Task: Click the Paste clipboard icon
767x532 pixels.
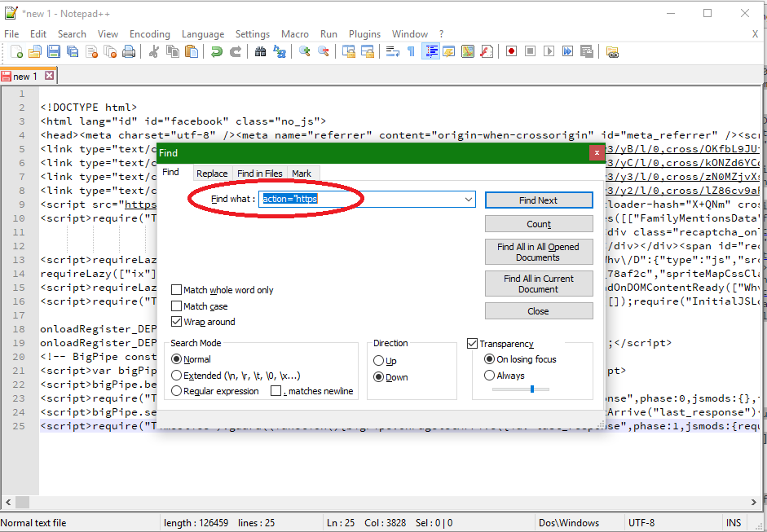Action: tap(192, 51)
